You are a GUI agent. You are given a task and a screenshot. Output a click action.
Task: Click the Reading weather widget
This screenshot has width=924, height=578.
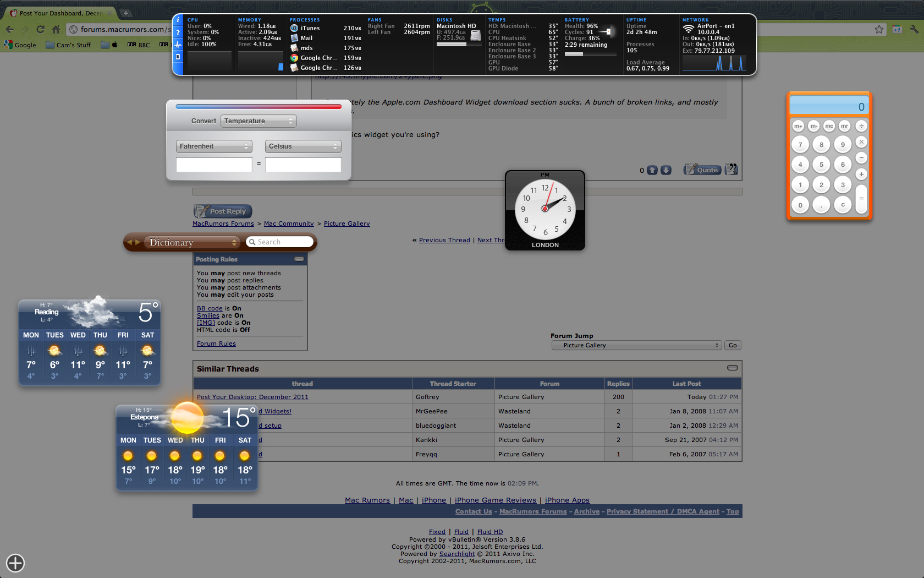(x=90, y=341)
